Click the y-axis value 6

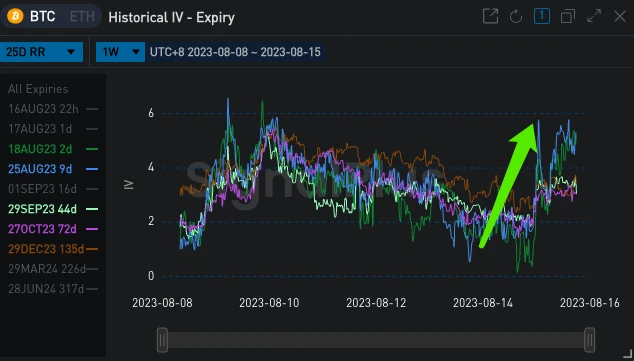151,113
